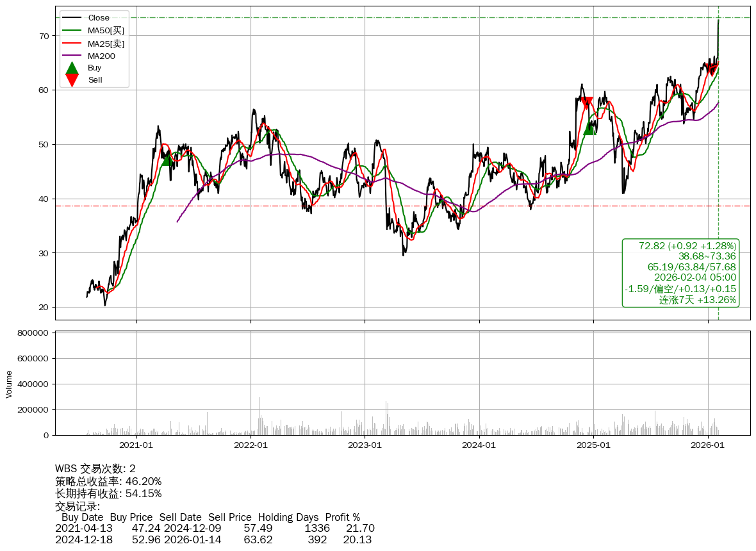Click the MA25[卖] legend entry
756x551 pixels.
click(x=106, y=44)
